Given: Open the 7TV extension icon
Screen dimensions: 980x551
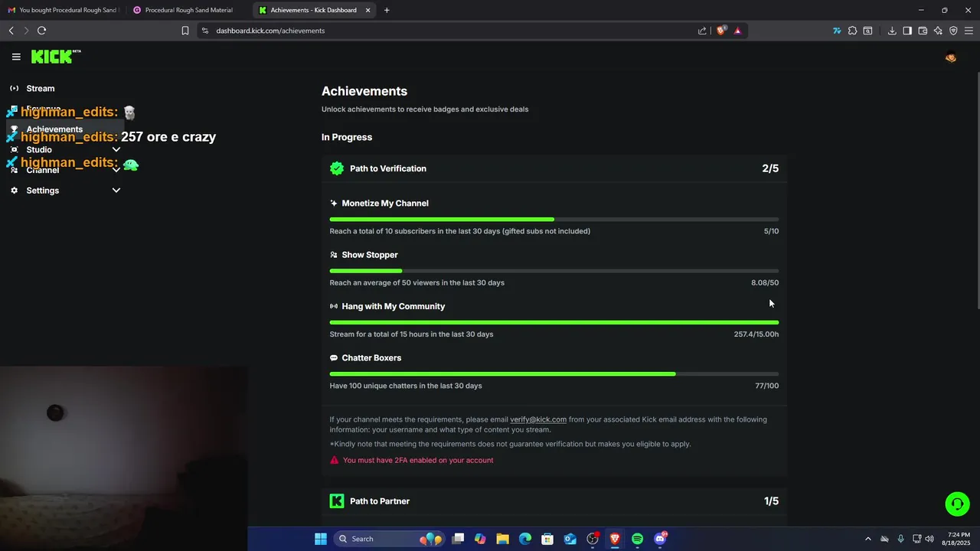Looking at the screenshot, I should coord(837,31).
